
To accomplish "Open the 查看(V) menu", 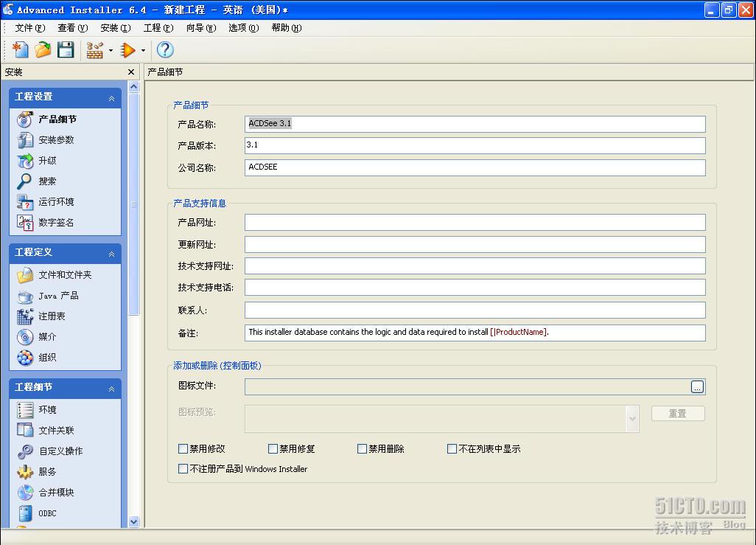I will tap(73, 28).
